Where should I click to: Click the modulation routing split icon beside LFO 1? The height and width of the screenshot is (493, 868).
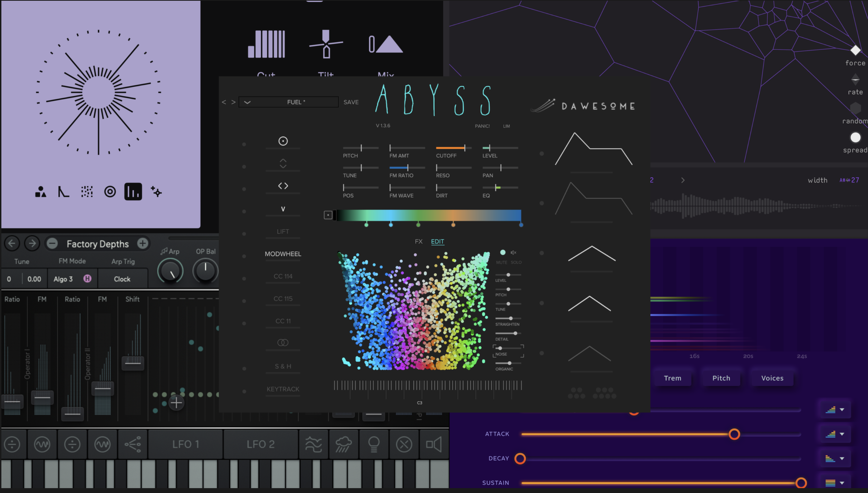point(133,444)
